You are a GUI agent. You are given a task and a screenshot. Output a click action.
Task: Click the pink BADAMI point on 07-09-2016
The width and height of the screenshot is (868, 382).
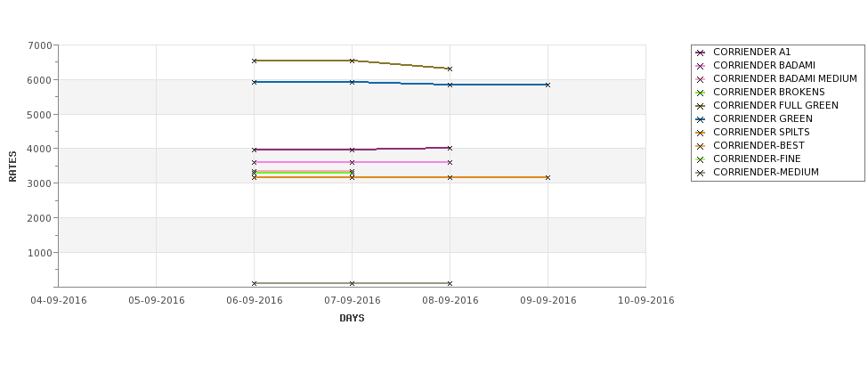point(352,162)
